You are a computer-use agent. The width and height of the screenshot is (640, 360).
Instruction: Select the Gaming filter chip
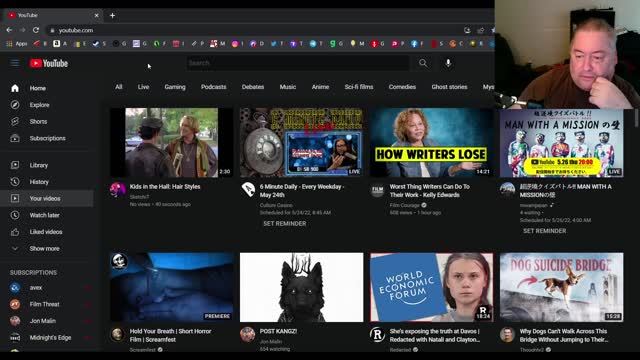coord(175,87)
